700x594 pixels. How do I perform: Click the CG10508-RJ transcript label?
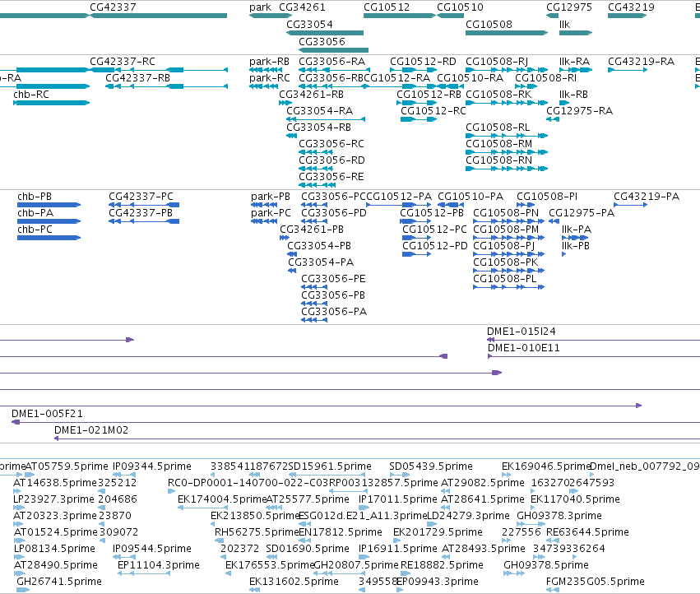coord(497,61)
